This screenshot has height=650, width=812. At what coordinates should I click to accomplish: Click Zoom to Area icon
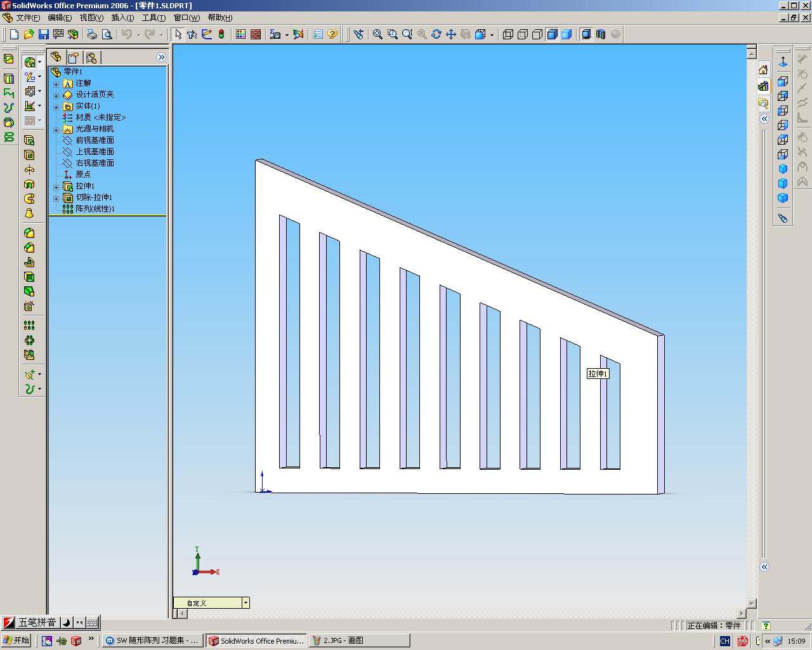(x=392, y=34)
